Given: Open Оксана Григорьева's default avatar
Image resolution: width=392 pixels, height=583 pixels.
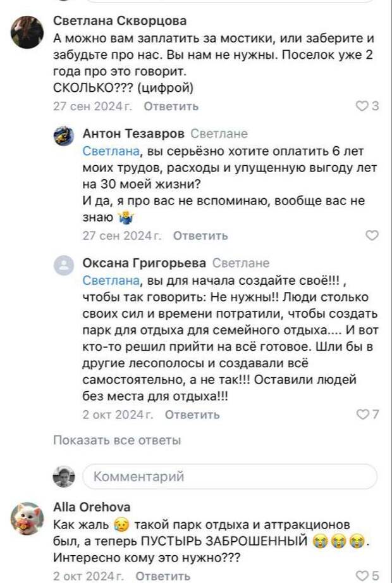Looking at the screenshot, I should [63, 265].
